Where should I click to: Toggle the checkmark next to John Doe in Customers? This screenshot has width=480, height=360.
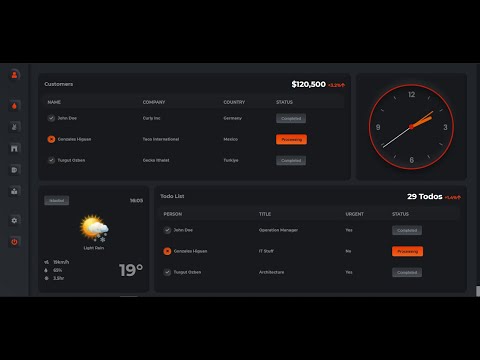click(51, 118)
